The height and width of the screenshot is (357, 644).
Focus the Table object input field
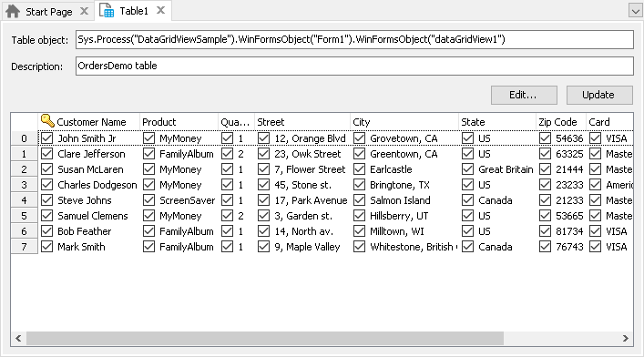click(354, 40)
